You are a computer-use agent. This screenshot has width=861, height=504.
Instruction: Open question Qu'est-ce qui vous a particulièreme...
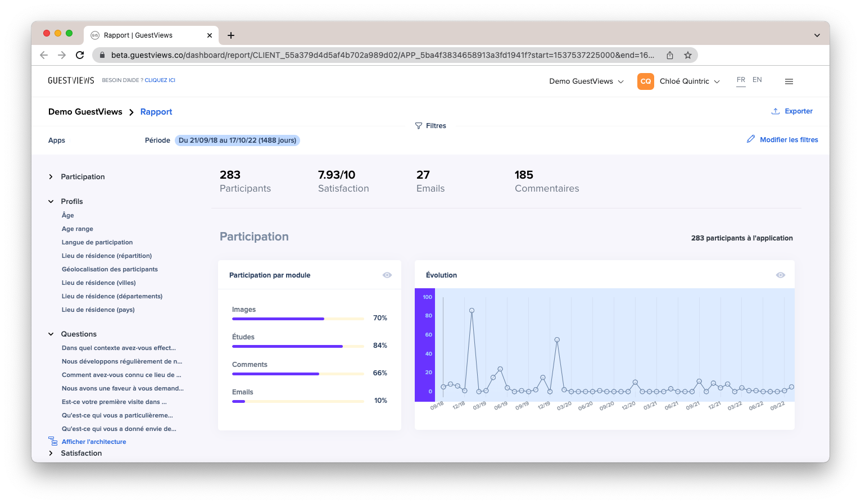[x=117, y=416]
